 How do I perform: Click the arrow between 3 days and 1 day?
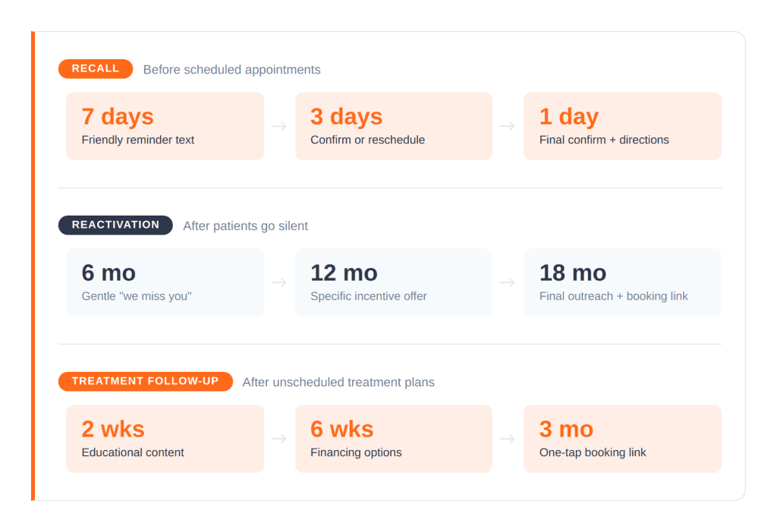(x=508, y=126)
